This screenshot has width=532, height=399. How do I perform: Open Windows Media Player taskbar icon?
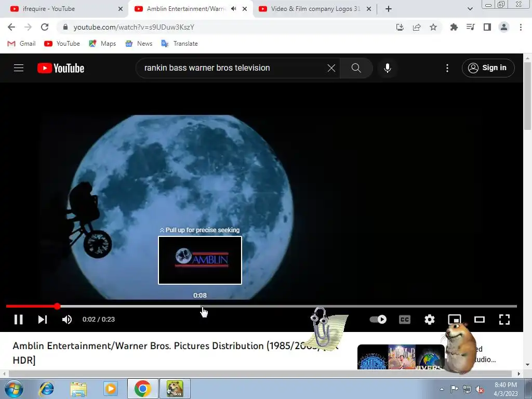point(110,389)
